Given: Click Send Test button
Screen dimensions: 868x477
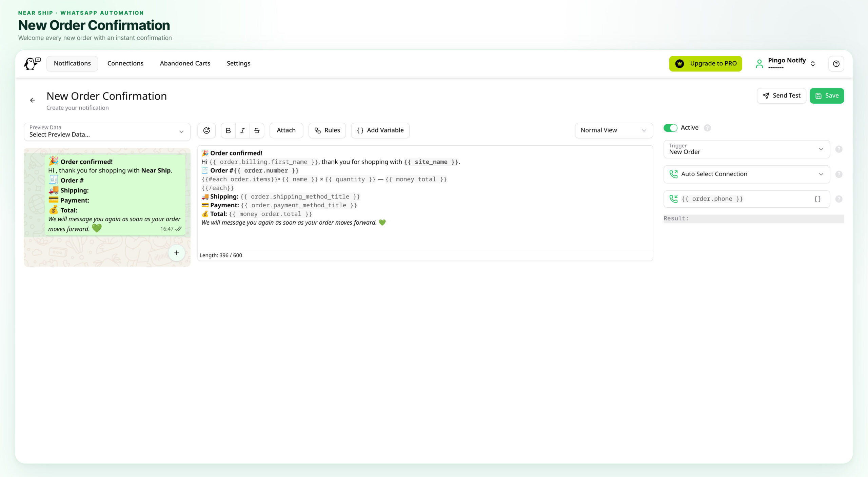Looking at the screenshot, I should tap(781, 96).
